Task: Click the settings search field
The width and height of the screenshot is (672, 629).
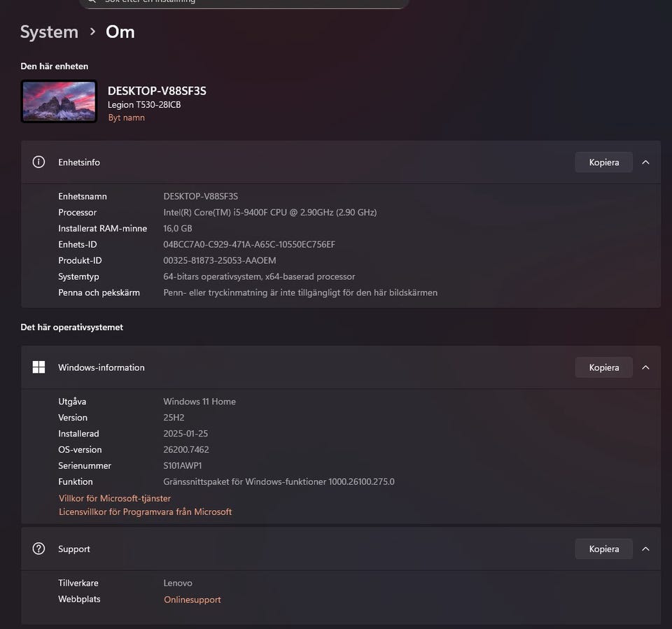Action: 244,3
